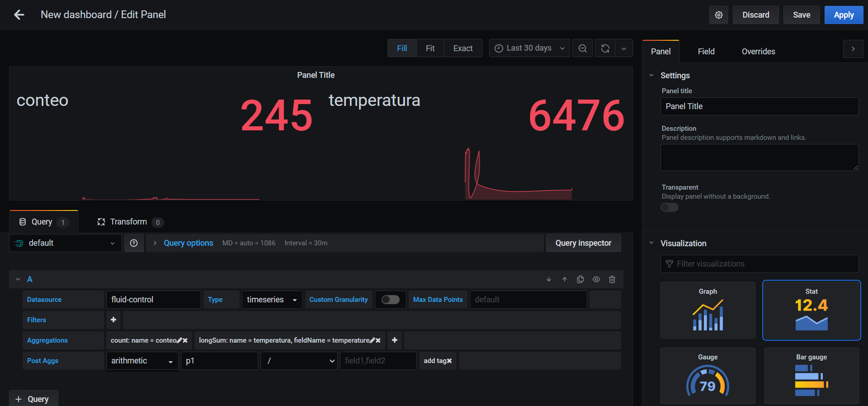Click the conteo stat value 245

point(276,116)
